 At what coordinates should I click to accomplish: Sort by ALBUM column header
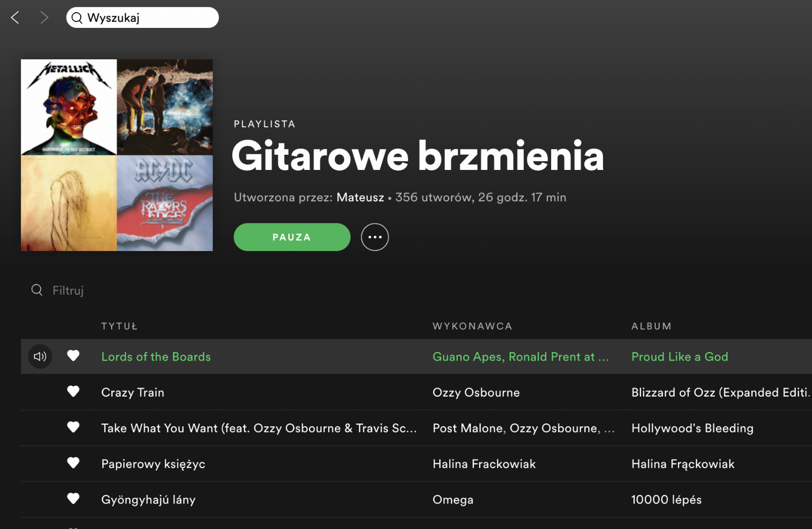(x=651, y=326)
